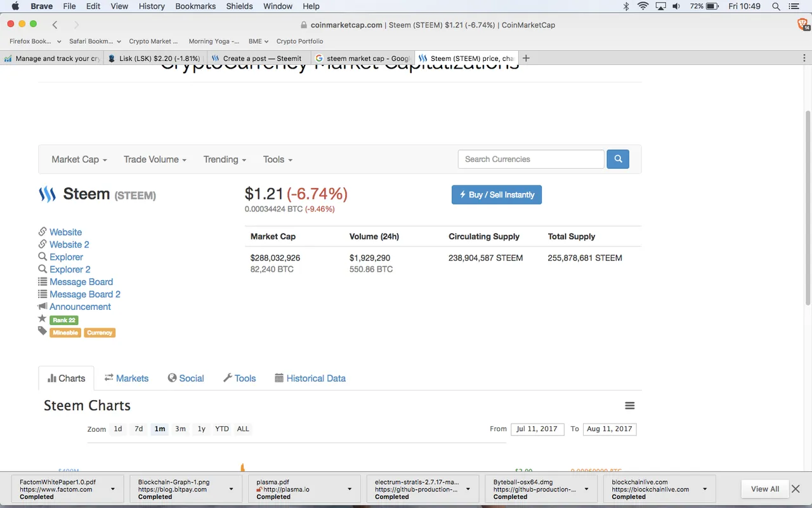Set chart zoom to 3m

tap(180, 429)
